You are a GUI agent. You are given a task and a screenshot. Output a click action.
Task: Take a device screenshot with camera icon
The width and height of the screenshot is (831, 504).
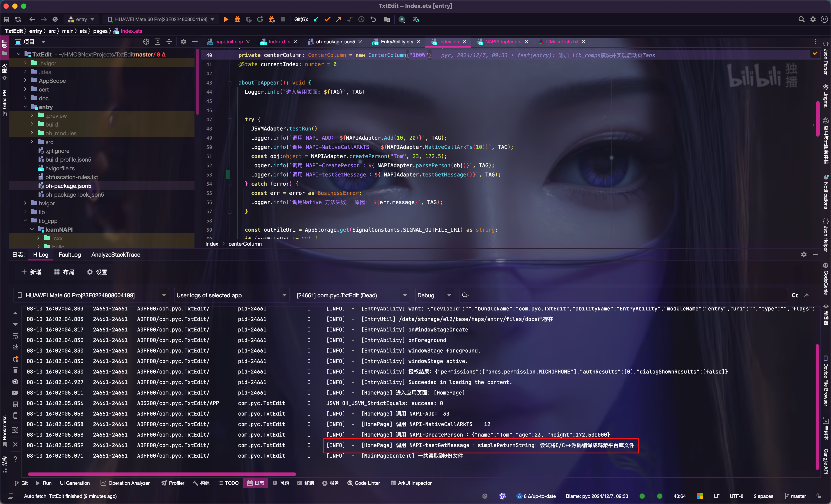(x=15, y=381)
